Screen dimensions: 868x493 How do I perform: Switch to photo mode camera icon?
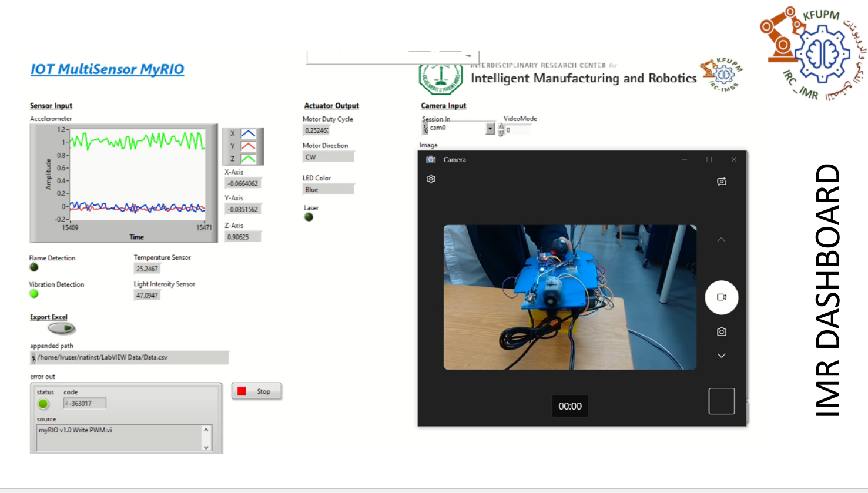coord(721,332)
